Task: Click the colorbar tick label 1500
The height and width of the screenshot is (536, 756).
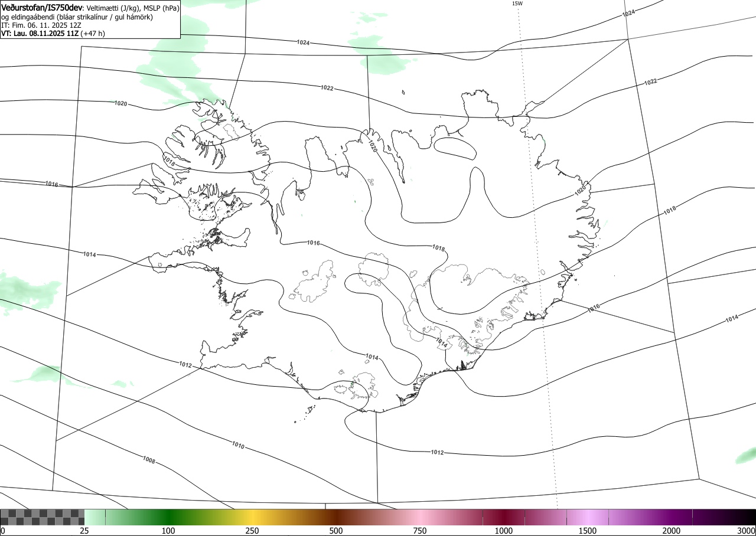Action: click(588, 531)
